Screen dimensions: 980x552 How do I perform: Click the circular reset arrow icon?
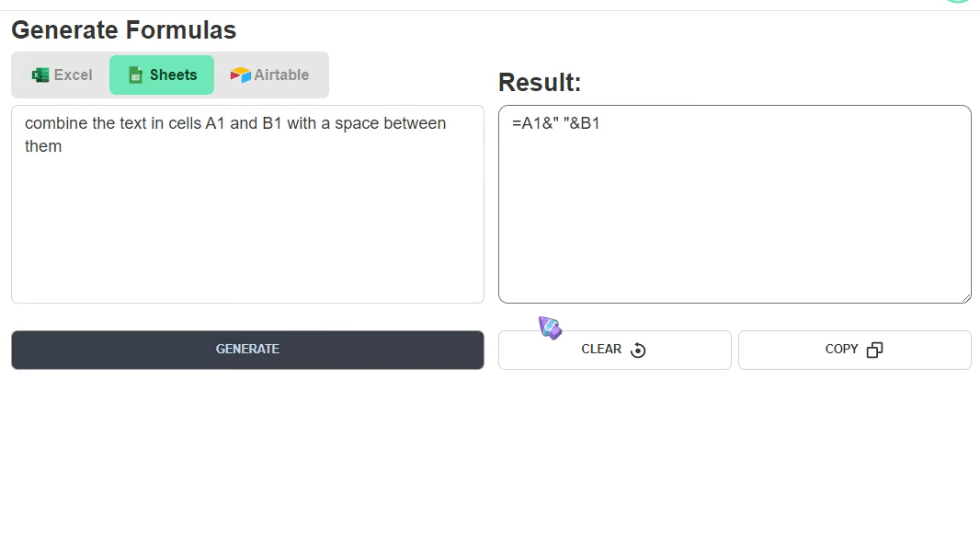tap(638, 351)
